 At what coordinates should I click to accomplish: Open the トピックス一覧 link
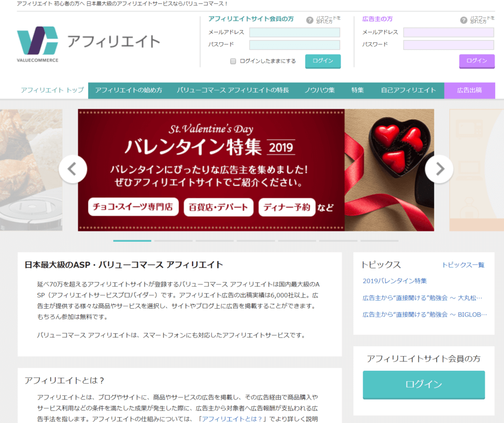tap(463, 265)
